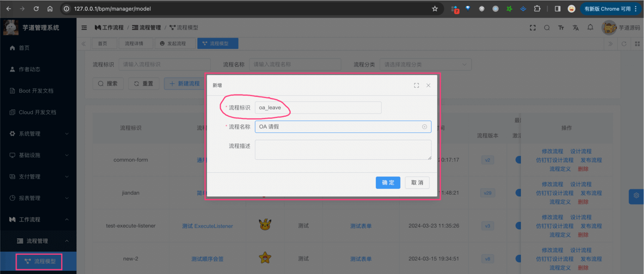644x274 pixels.
Task: Open the font size icon in header
Action: (x=561, y=28)
